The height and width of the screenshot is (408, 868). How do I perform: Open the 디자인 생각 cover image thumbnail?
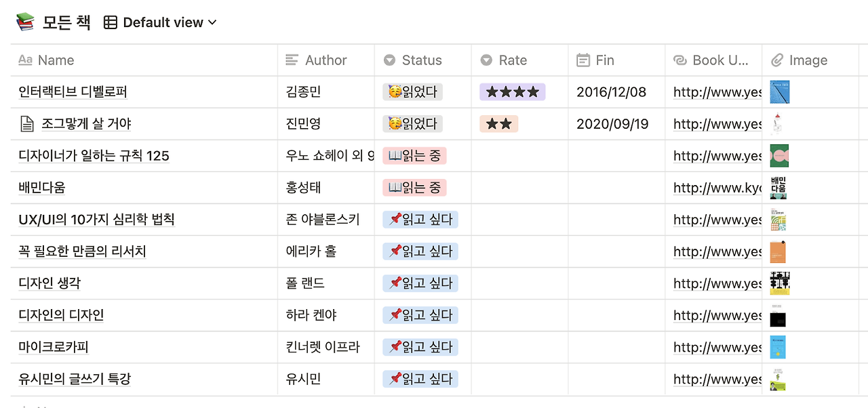tap(780, 283)
